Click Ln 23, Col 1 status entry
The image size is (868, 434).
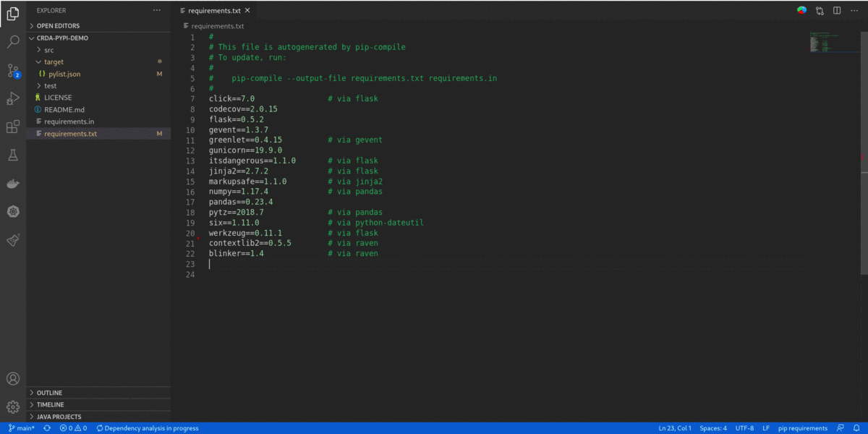[x=675, y=428]
